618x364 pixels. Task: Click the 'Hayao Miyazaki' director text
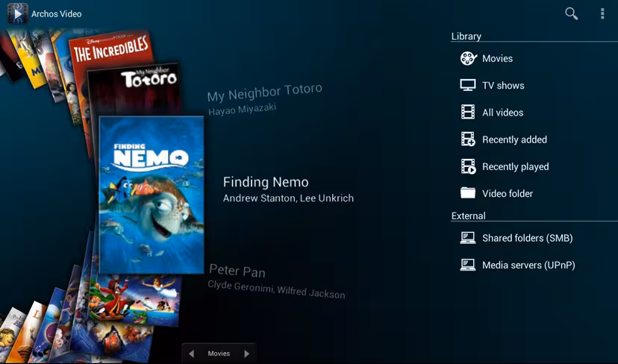242,109
